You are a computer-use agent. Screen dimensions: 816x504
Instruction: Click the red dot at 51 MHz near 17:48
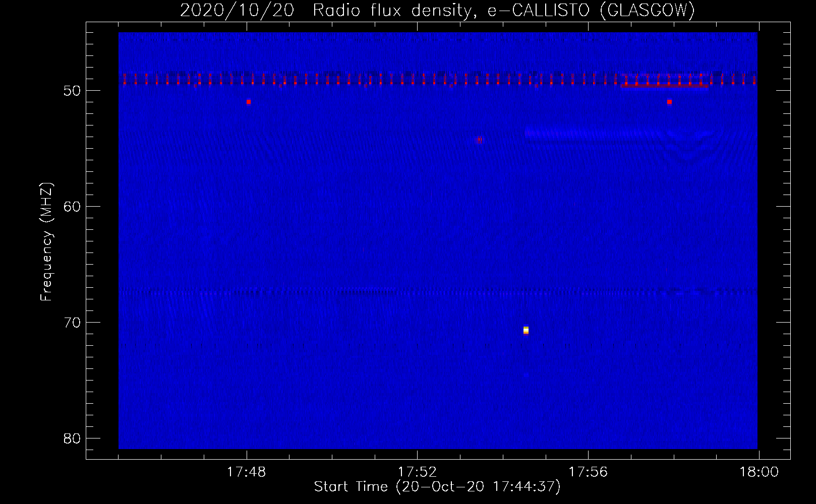(x=249, y=102)
